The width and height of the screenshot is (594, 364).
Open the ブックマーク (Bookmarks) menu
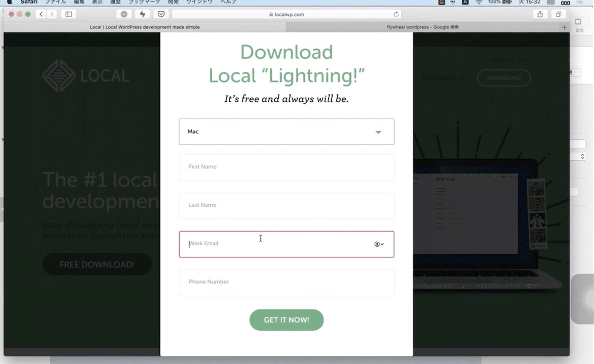point(144,2)
